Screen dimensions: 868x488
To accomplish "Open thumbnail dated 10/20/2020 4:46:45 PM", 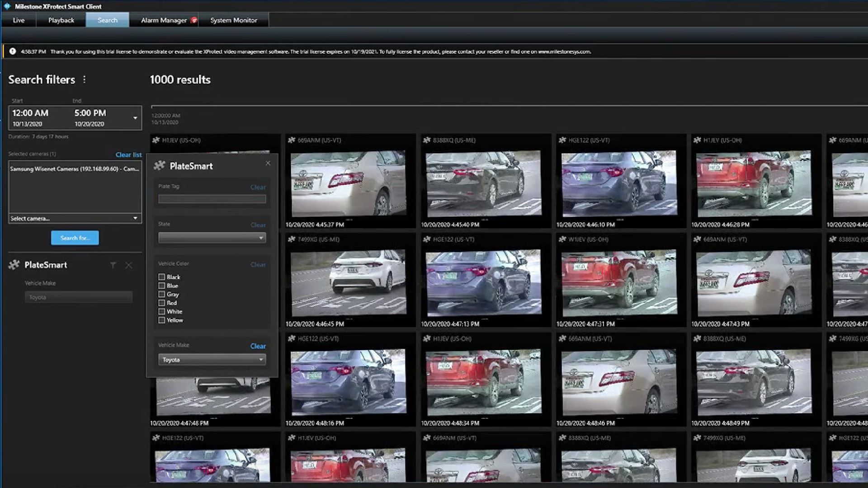I will pos(349,282).
